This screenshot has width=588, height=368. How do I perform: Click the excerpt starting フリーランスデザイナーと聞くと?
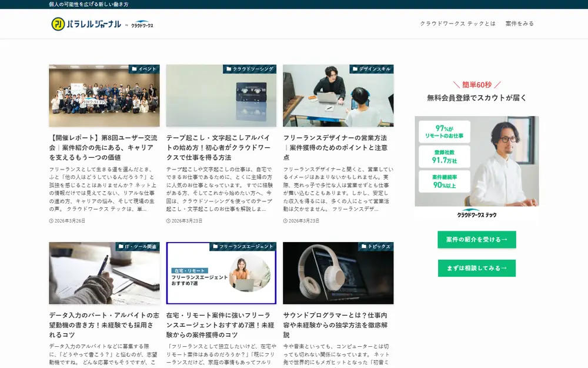pos(338,189)
